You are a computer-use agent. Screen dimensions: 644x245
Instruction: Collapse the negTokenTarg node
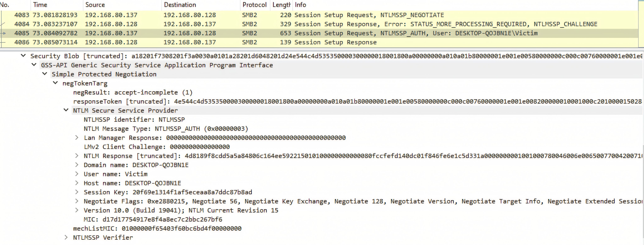pos(56,83)
